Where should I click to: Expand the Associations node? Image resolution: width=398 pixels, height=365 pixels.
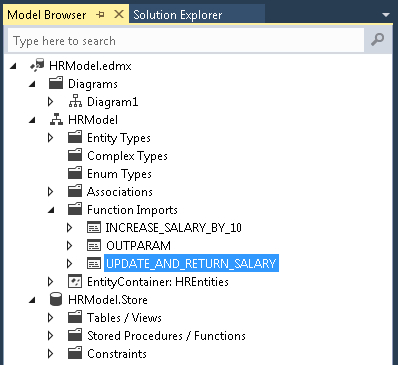point(51,191)
